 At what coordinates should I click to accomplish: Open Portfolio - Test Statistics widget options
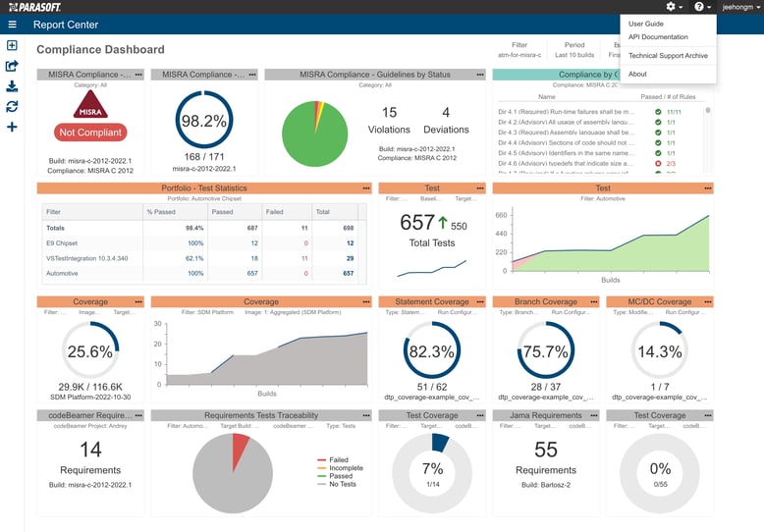[366, 188]
